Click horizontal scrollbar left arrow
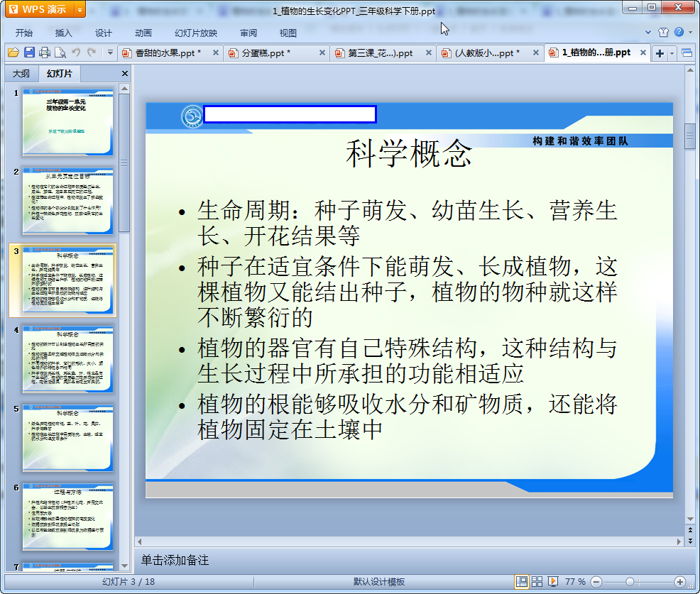Viewport: 700px width, 594px height. [140, 541]
